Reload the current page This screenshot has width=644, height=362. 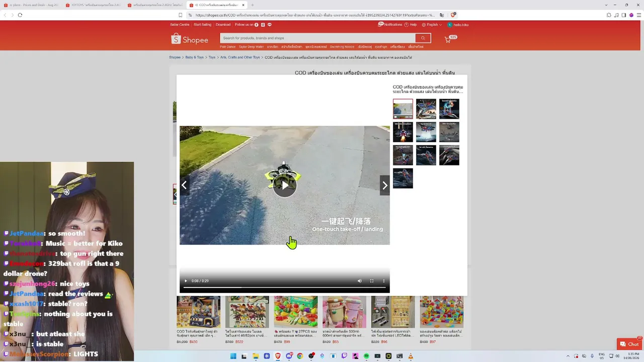pyautogui.click(x=20, y=15)
